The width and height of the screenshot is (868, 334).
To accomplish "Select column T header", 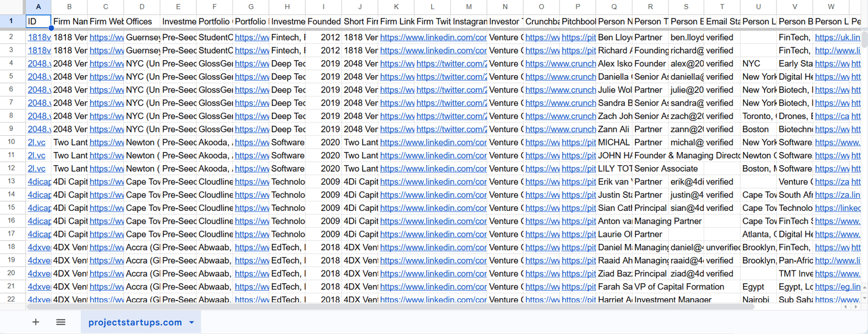I will pyautogui.click(x=722, y=6).
